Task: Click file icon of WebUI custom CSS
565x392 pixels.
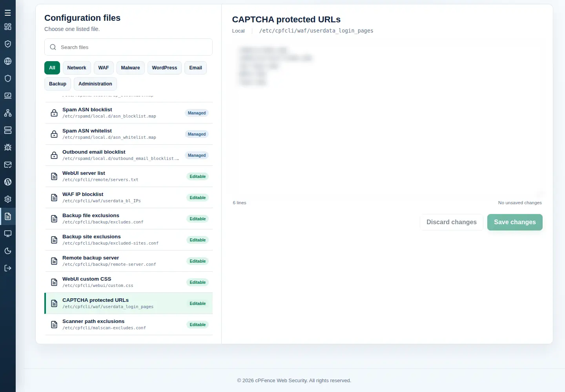Action: (54, 282)
